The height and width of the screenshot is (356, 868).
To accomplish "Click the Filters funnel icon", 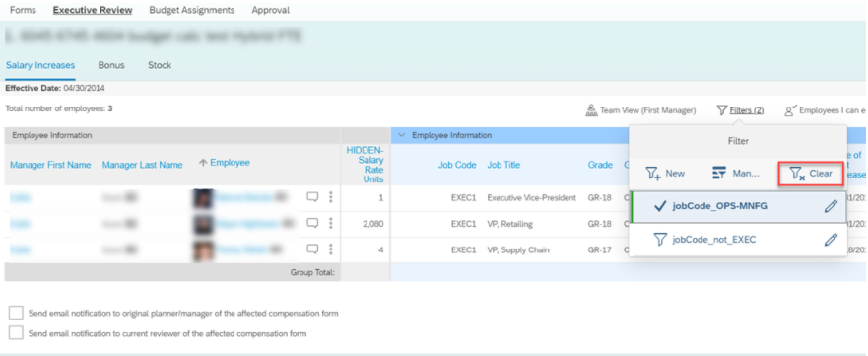I will click(x=722, y=110).
